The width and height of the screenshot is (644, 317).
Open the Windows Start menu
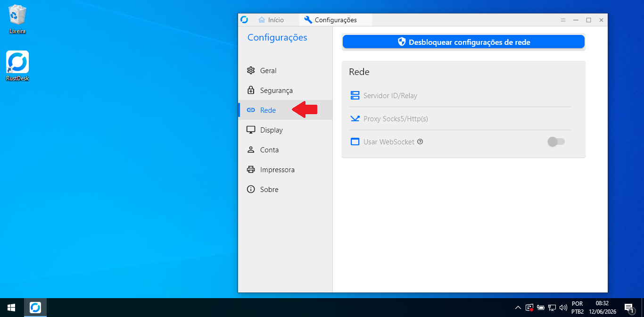click(11, 308)
